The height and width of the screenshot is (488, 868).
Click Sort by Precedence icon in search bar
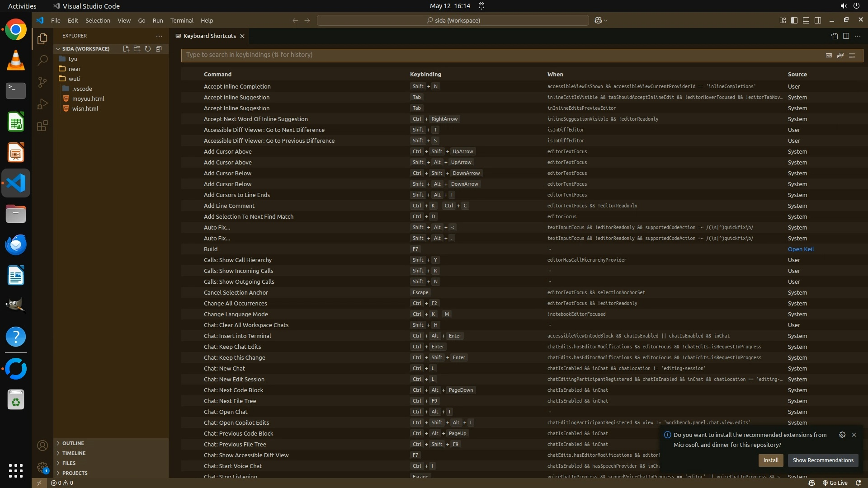840,55
